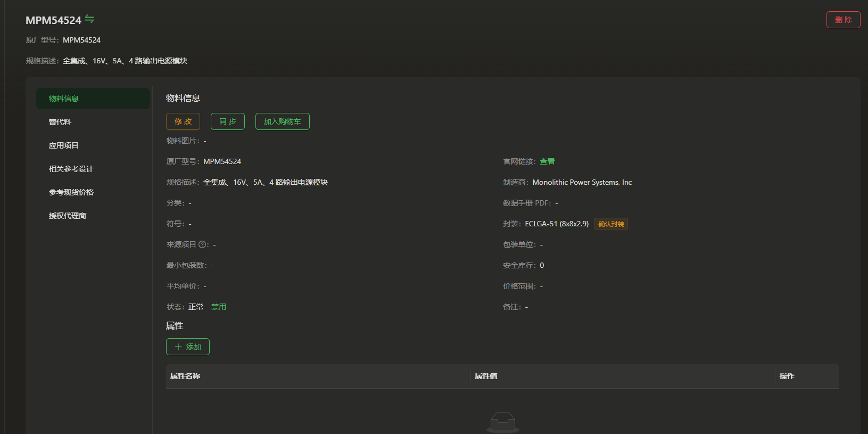Click 加入购物车 to add to cart
Viewport: 868px width, 434px height.
tap(282, 121)
